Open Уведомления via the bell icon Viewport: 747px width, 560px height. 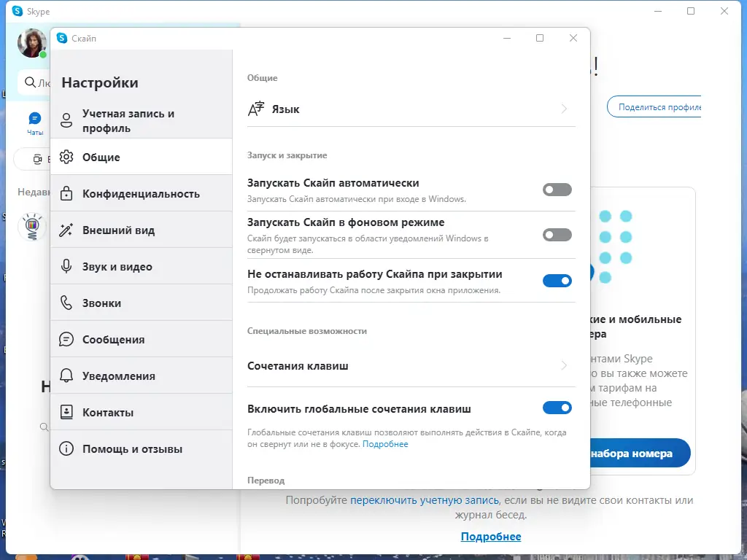point(66,375)
